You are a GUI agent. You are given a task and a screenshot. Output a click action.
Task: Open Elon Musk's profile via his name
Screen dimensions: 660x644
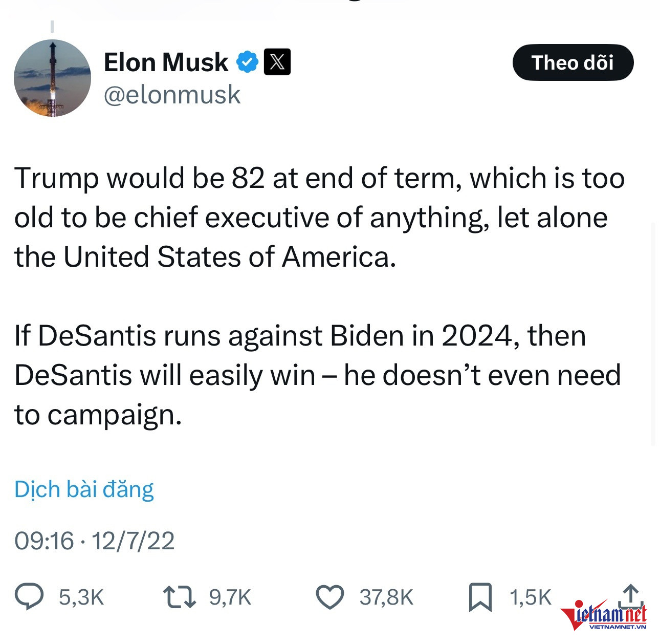(165, 62)
